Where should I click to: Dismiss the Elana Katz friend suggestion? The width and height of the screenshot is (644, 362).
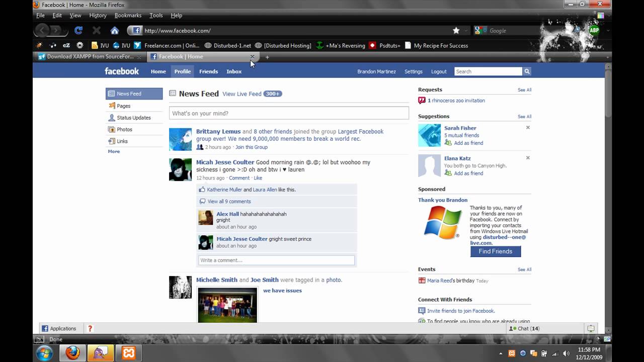[x=528, y=158]
